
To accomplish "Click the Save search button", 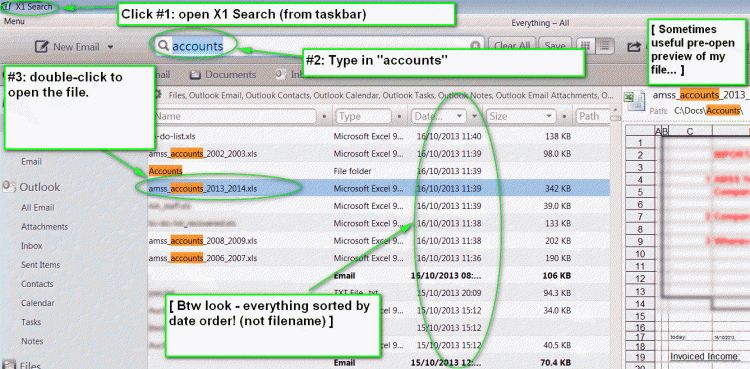I will coord(555,45).
